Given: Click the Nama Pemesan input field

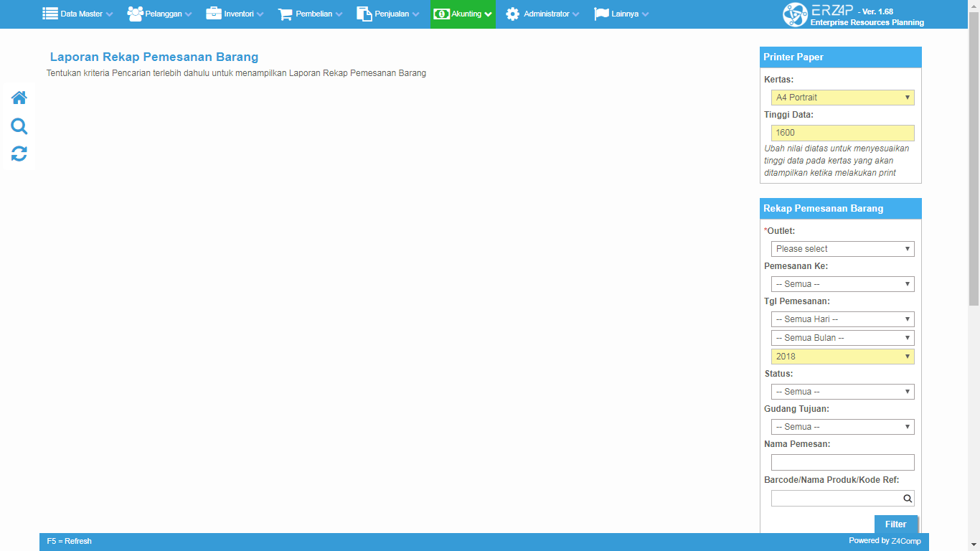Looking at the screenshot, I should pos(842,462).
